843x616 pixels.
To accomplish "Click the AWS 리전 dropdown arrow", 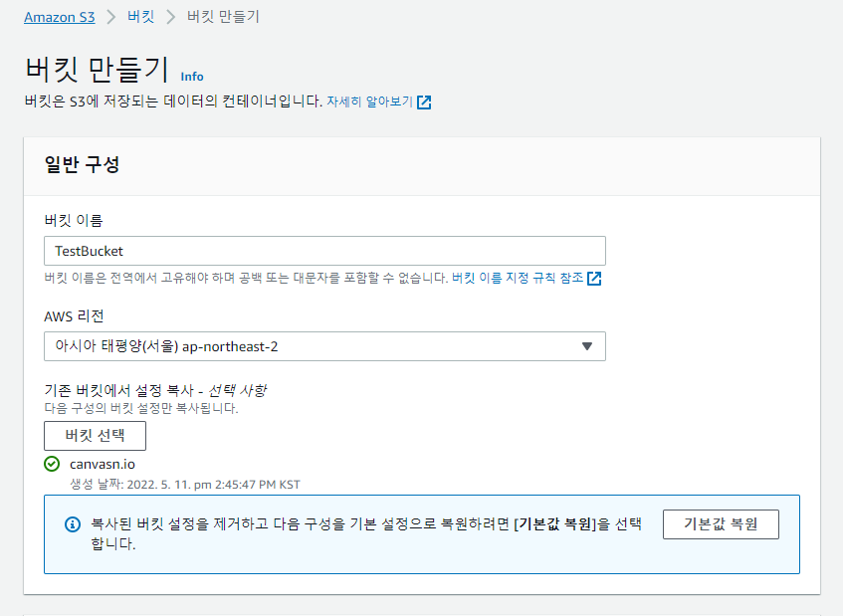I will [x=587, y=346].
